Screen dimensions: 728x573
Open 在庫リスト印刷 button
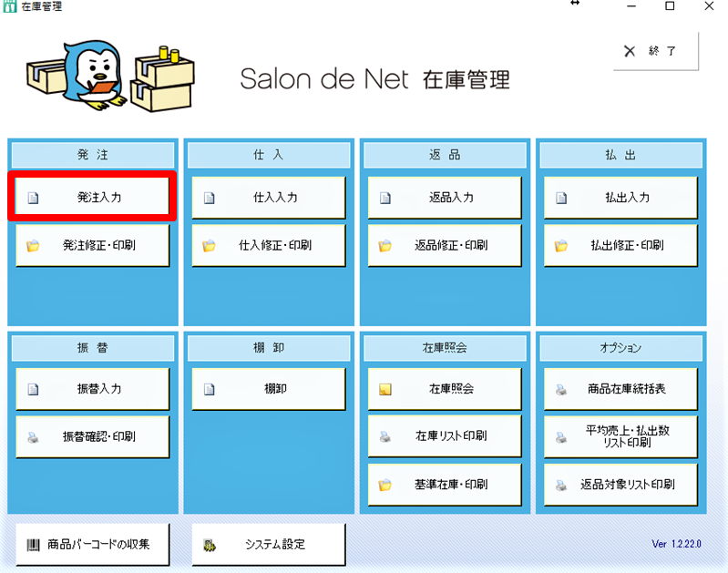tap(445, 436)
